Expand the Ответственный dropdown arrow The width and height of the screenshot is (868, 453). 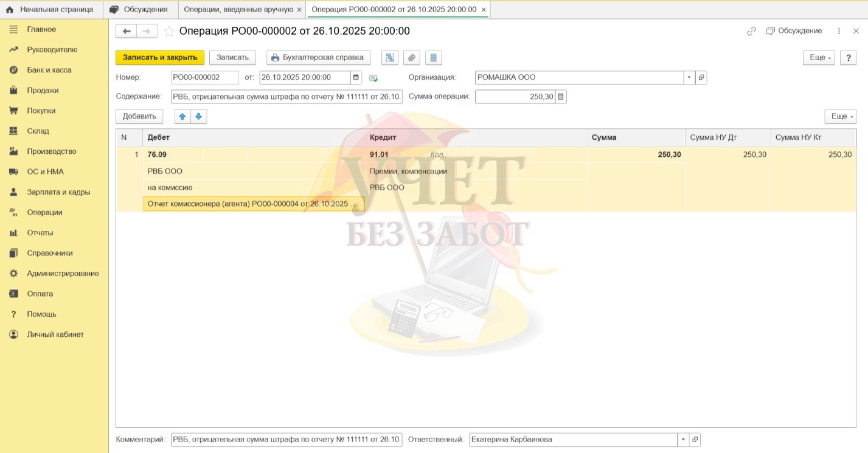pyautogui.click(x=683, y=440)
